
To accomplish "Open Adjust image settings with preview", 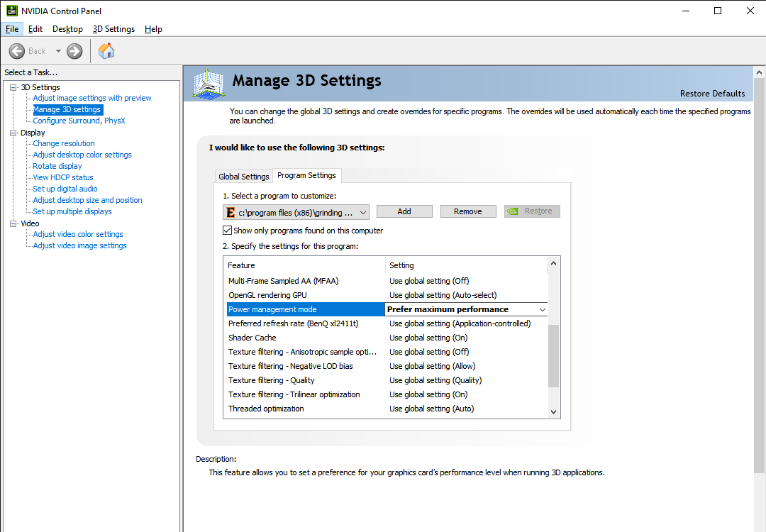I will 92,98.
